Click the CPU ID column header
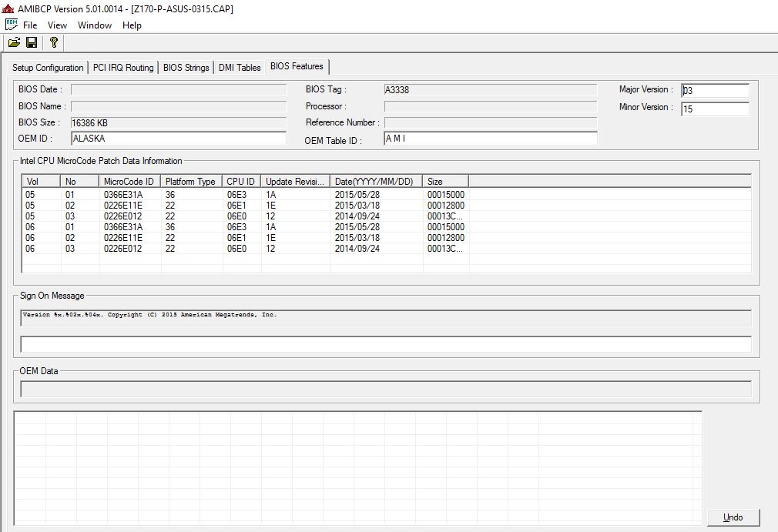Screen dimensions: 778x532 pyautogui.click(x=242, y=182)
